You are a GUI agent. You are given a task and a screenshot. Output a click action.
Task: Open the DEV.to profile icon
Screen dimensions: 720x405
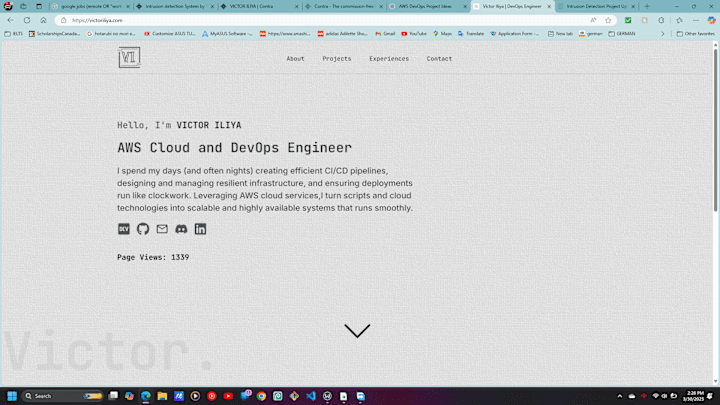tap(124, 229)
